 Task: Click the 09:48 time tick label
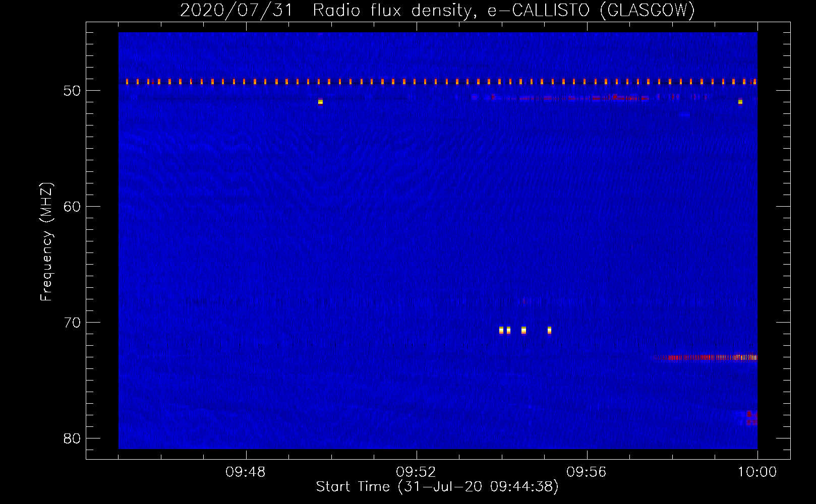point(246,472)
